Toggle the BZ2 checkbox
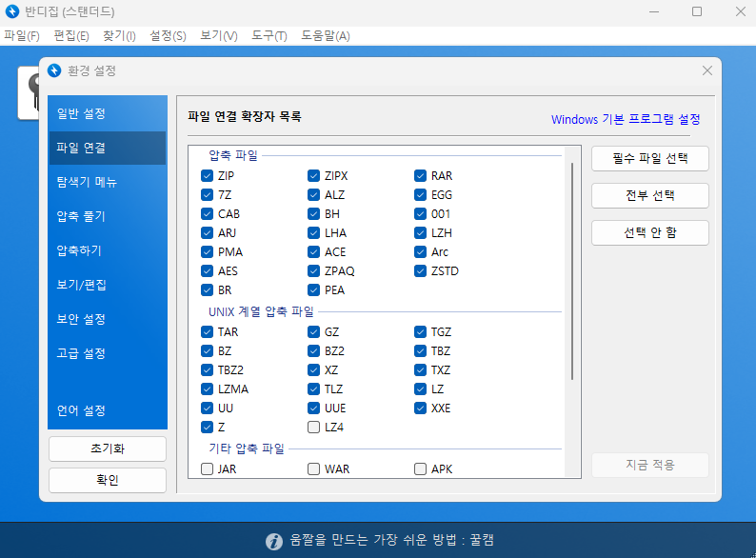 click(313, 351)
